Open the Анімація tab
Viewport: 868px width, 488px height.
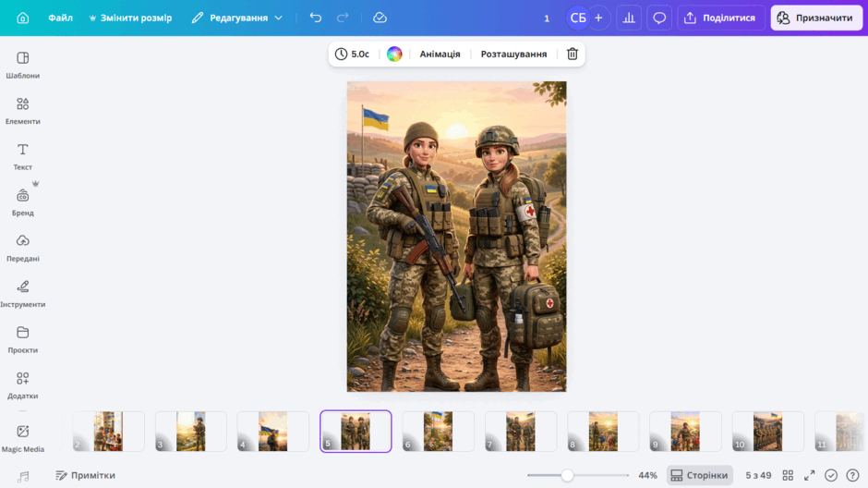pyautogui.click(x=440, y=54)
